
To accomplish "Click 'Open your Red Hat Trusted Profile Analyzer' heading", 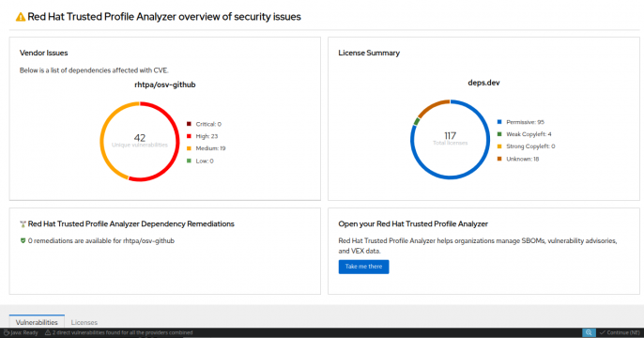I will pos(413,223).
